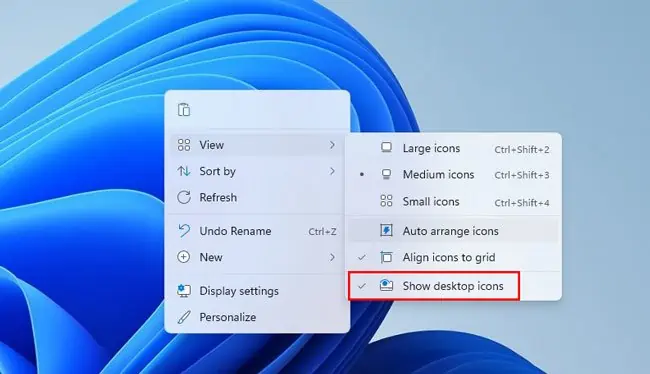Viewport: 650px width, 374px height.
Task: Click the Undo Rename curved arrow icon
Action: pos(184,231)
